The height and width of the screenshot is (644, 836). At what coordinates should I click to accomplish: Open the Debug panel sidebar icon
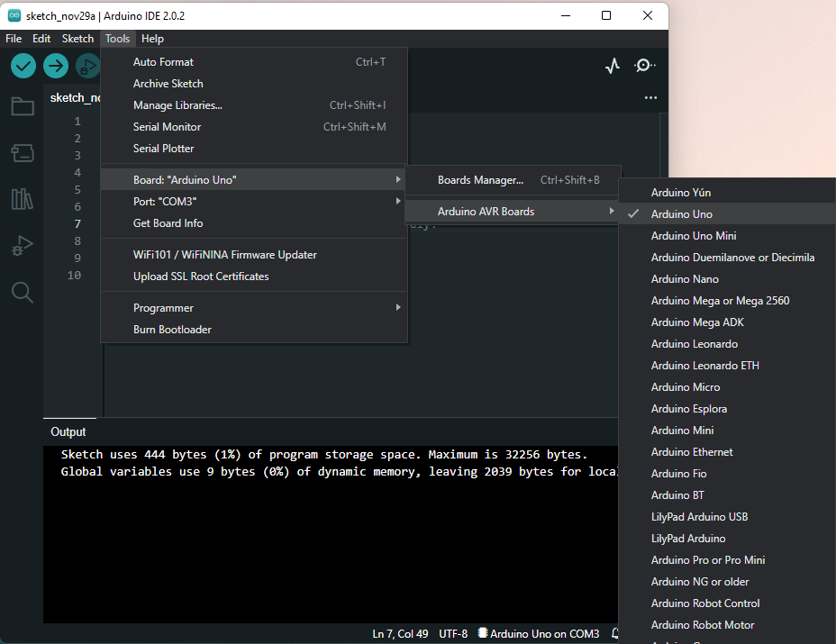coord(23,246)
